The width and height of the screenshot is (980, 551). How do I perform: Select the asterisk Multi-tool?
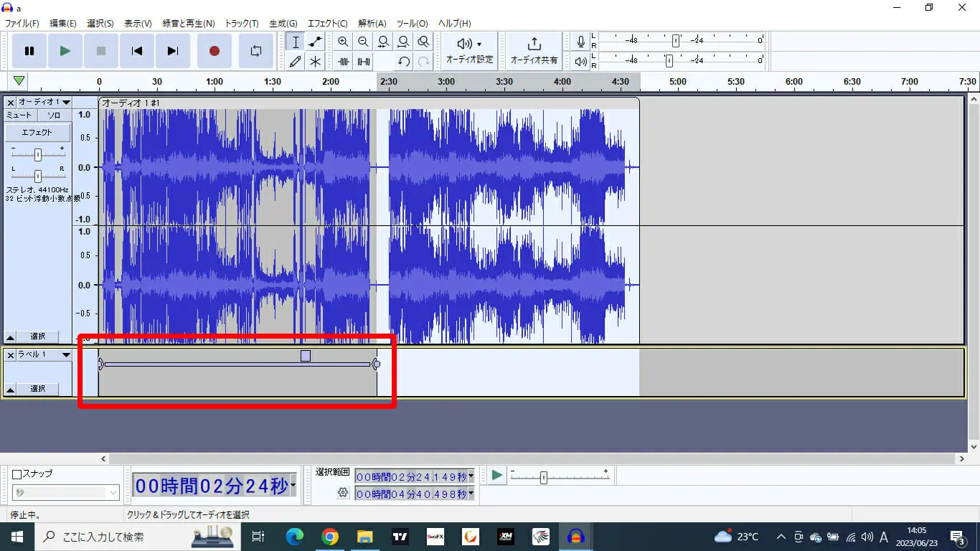point(315,62)
